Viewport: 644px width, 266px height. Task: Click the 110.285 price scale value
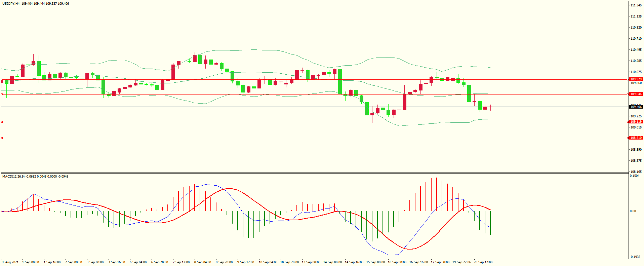636,61
